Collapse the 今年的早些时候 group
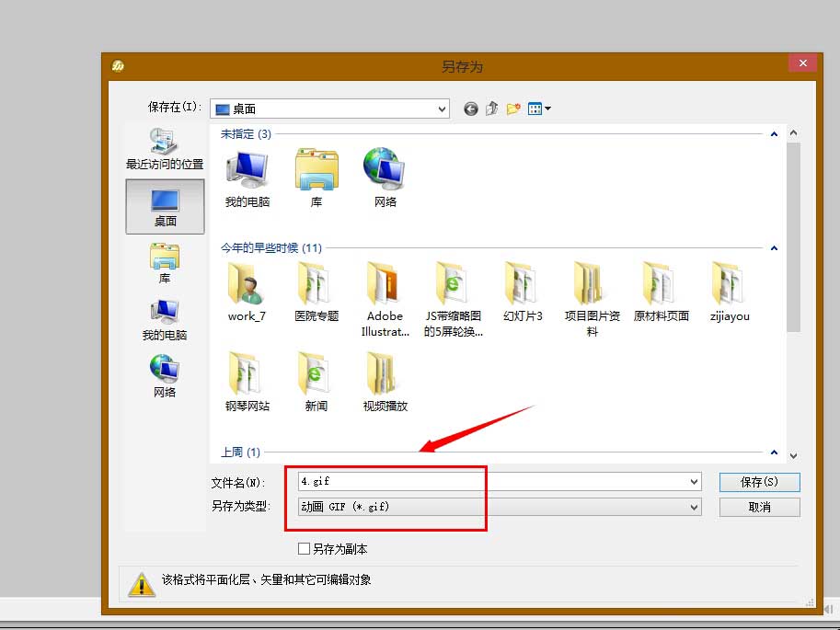 click(x=774, y=247)
